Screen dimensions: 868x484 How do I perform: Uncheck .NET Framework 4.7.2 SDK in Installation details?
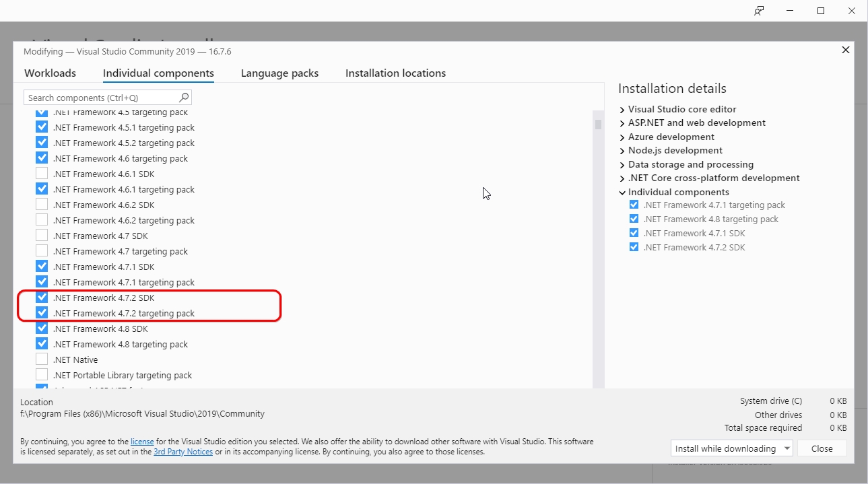[x=634, y=247]
